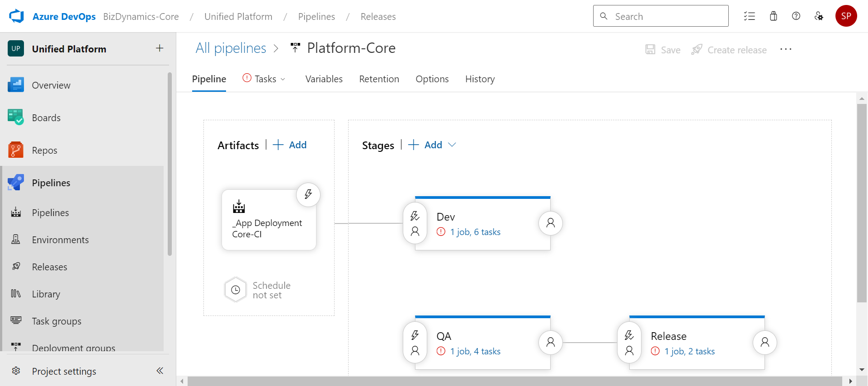
Task: Open Dev stage post-deployment conditions
Action: tap(551, 223)
